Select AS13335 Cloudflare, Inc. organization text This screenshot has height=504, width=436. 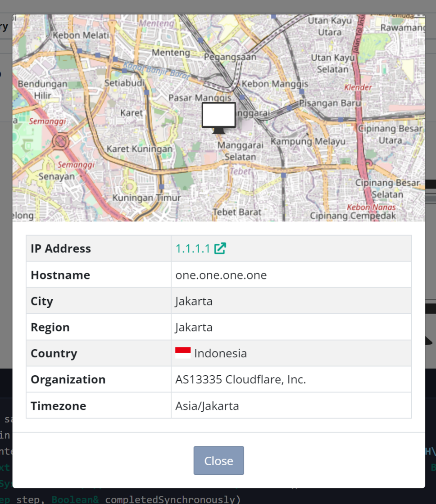[x=241, y=379]
